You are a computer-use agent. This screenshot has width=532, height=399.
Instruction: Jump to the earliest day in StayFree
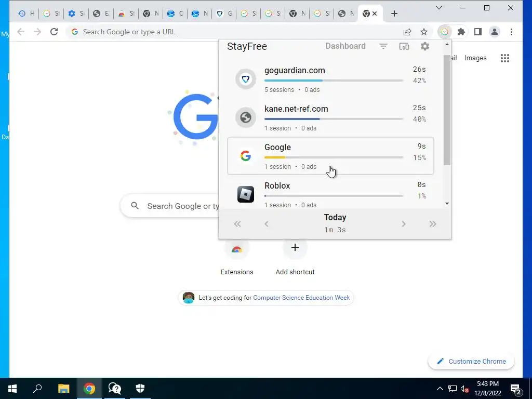[237, 224]
